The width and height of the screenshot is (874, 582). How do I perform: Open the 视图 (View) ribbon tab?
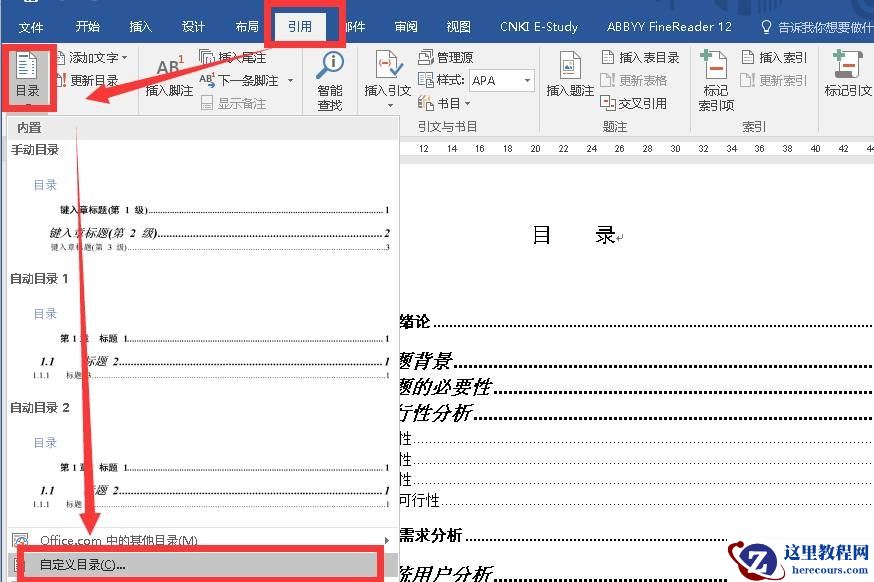click(458, 27)
